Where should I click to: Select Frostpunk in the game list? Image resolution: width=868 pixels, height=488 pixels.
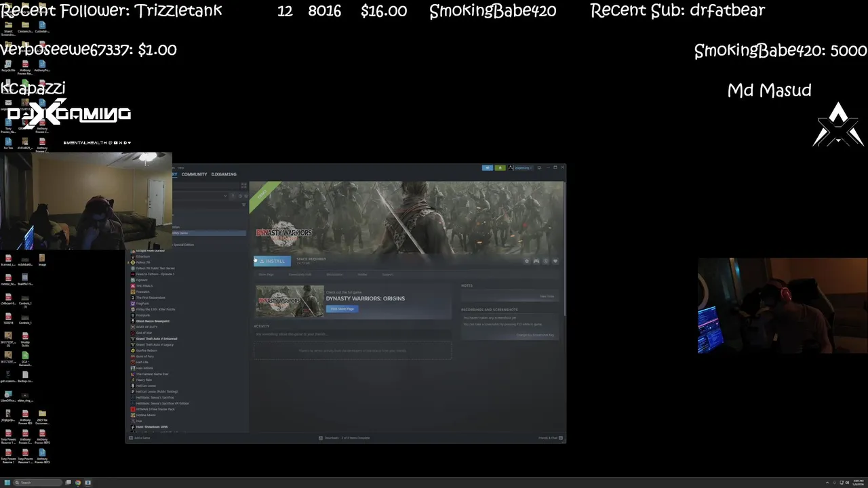(142, 315)
